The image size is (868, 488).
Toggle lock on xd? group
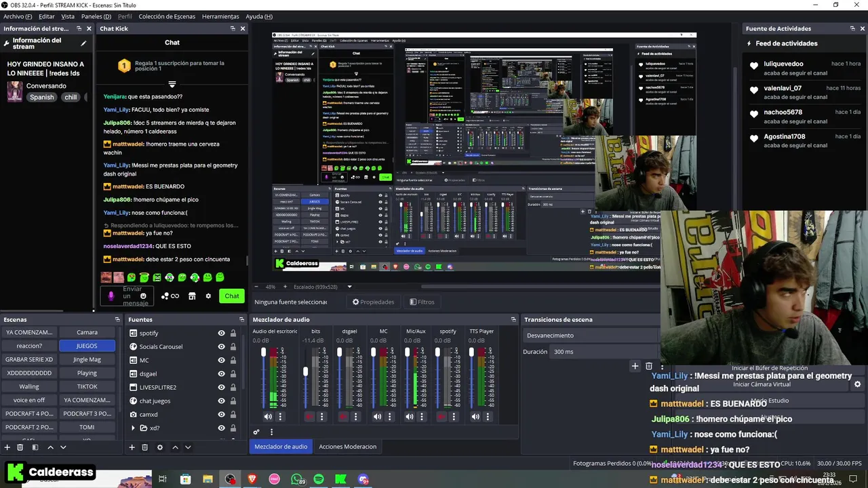click(x=233, y=428)
